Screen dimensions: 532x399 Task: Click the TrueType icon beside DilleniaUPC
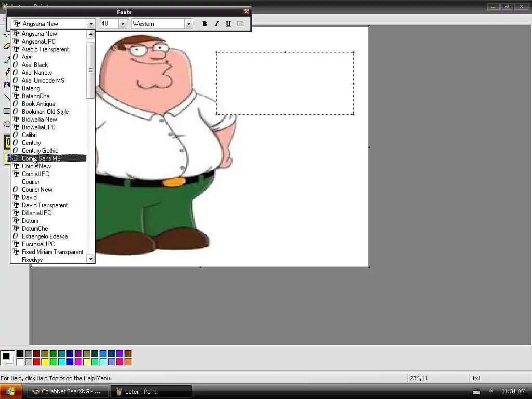[16, 212]
